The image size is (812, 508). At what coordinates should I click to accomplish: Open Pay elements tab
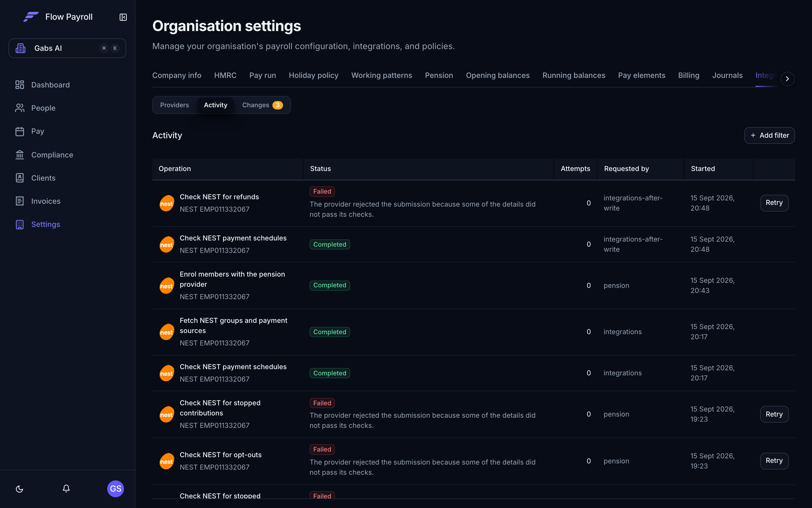click(641, 75)
